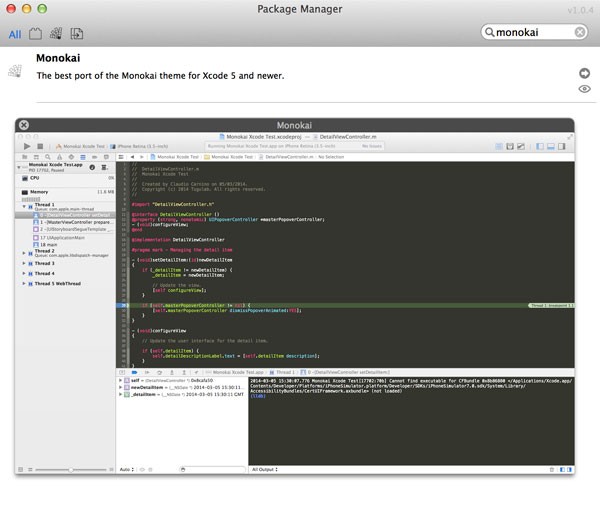
Task: Select Issue navigator warning icon in preview
Action: click(59, 157)
